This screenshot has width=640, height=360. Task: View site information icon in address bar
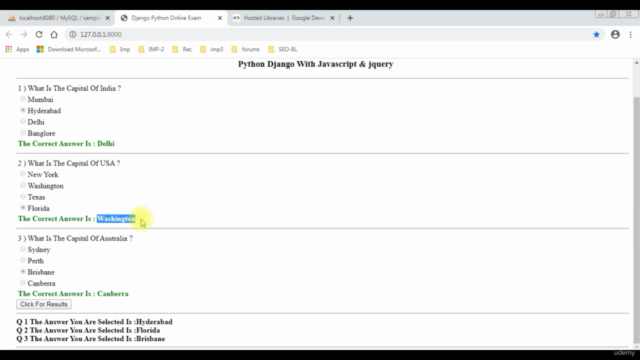tap(73, 35)
